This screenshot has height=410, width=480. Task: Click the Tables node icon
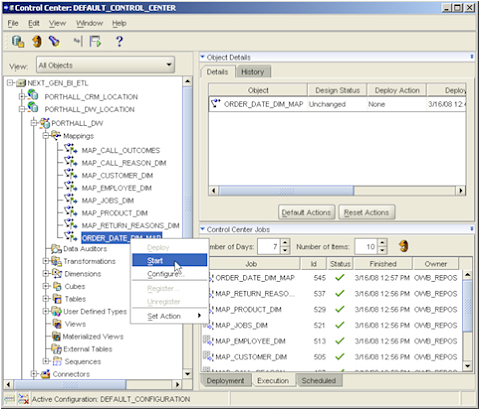(x=57, y=298)
